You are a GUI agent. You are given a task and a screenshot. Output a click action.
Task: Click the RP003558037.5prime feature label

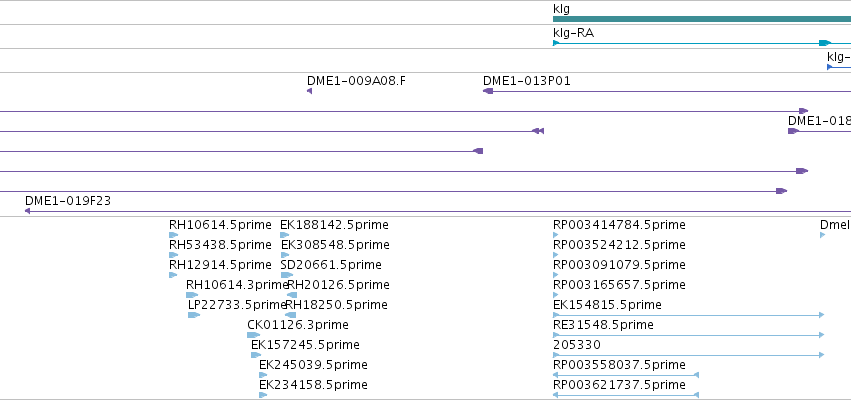point(619,365)
